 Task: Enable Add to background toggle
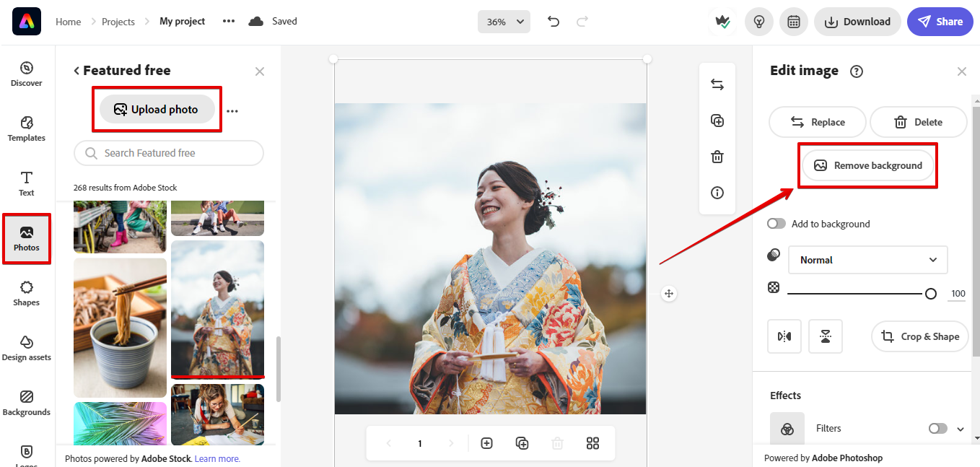(776, 224)
